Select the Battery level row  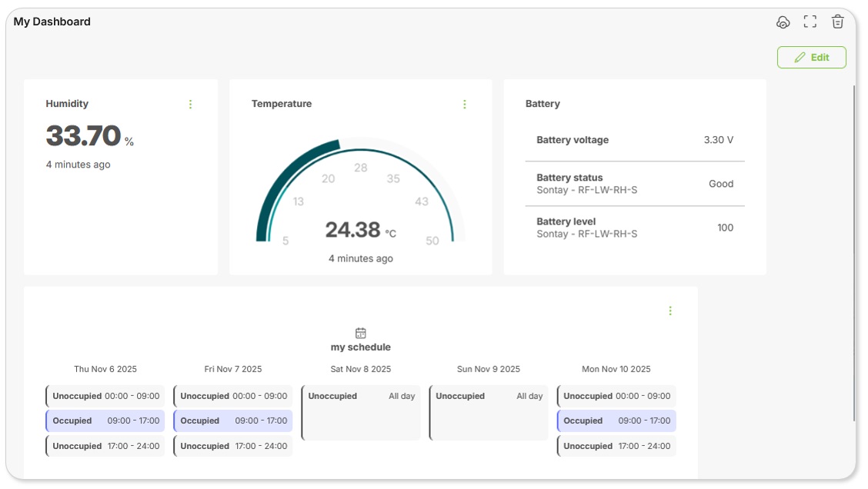(x=635, y=228)
